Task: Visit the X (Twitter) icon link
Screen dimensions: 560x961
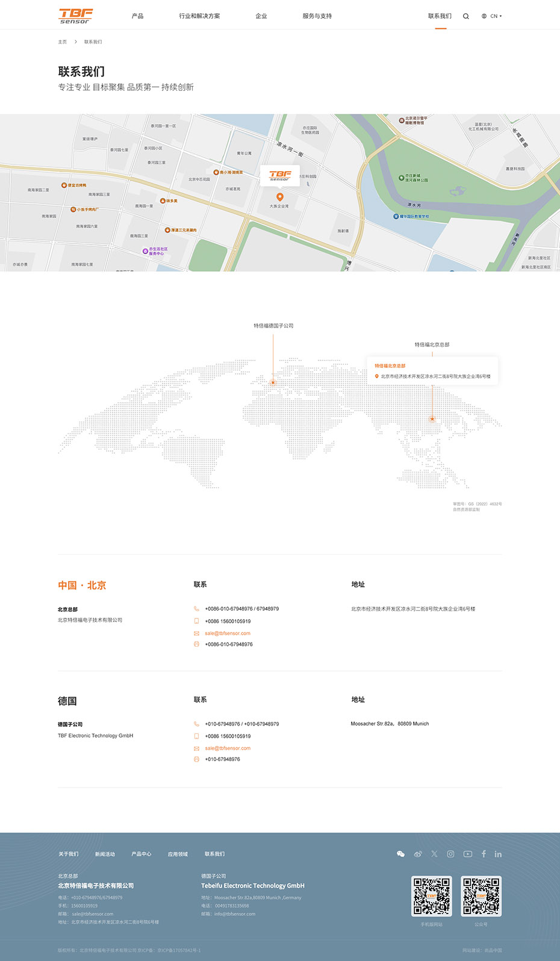Action: tap(434, 854)
